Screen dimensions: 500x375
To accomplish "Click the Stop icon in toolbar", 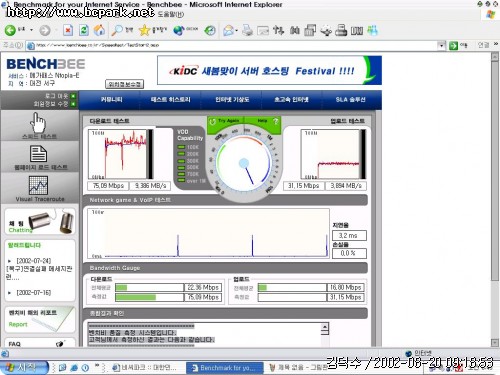I will 68,30.
